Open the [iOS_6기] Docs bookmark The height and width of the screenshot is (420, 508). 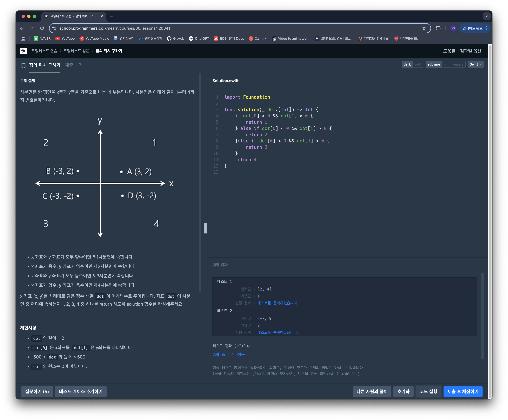229,38
